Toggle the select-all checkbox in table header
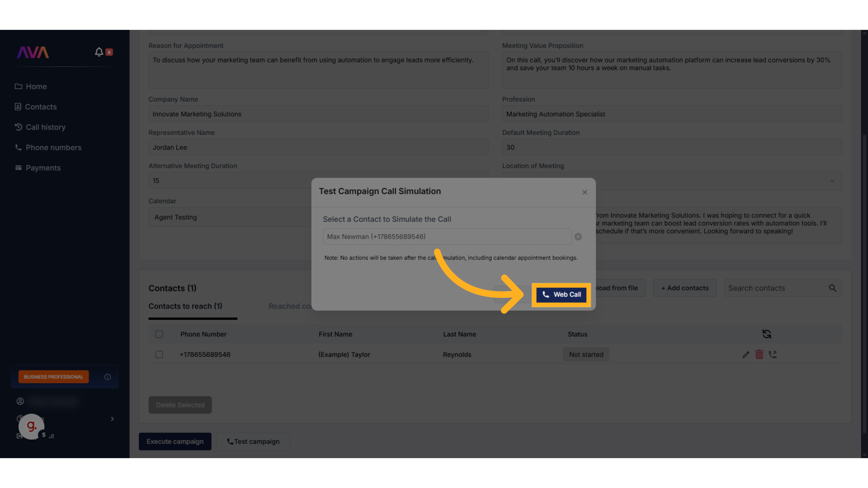 (x=159, y=334)
